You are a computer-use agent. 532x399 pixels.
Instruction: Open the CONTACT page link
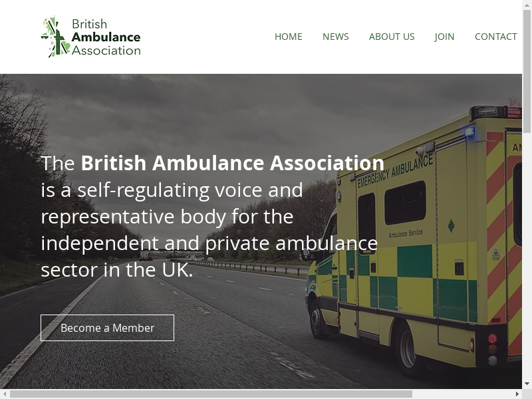click(x=496, y=37)
